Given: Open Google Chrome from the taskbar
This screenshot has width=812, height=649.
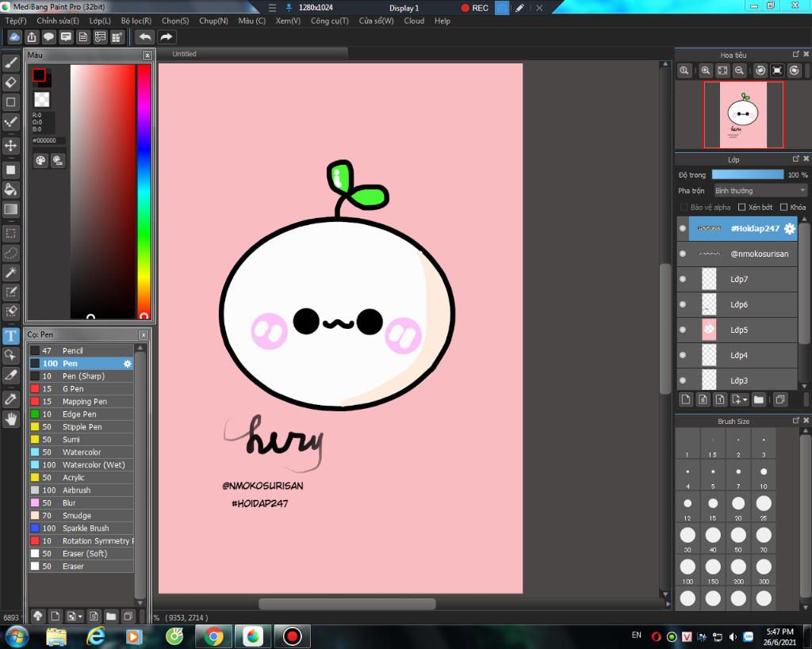Looking at the screenshot, I should [213, 636].
